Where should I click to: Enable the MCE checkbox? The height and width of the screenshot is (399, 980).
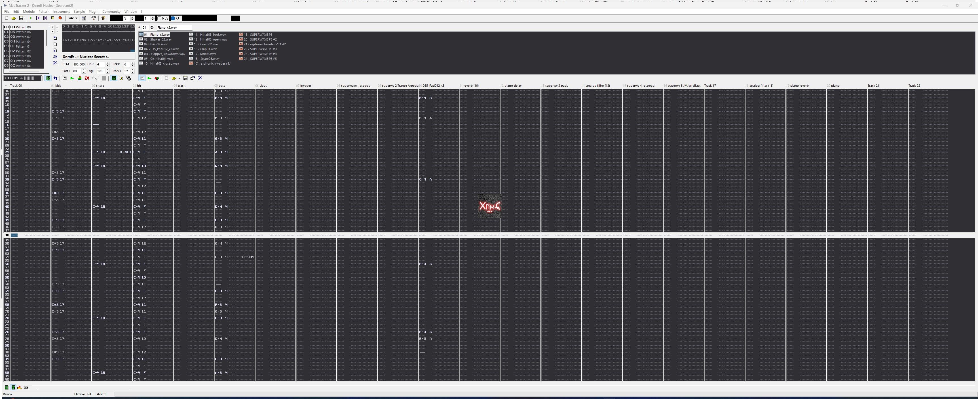pos(159,18)
